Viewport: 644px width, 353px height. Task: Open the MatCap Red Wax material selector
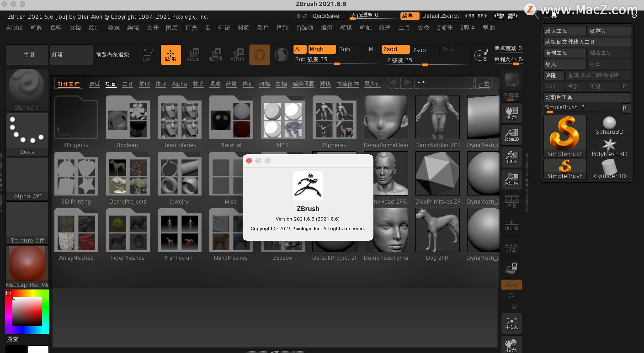[x=27, y=267]
